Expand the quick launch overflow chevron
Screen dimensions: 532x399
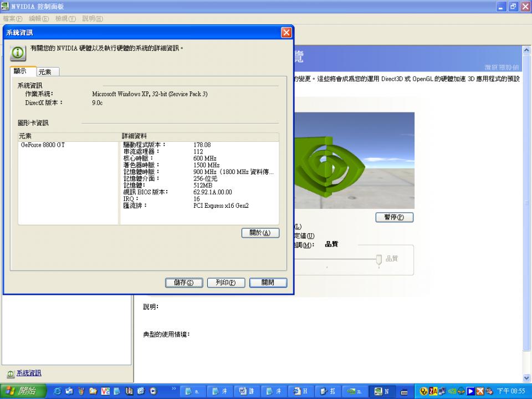174,388
